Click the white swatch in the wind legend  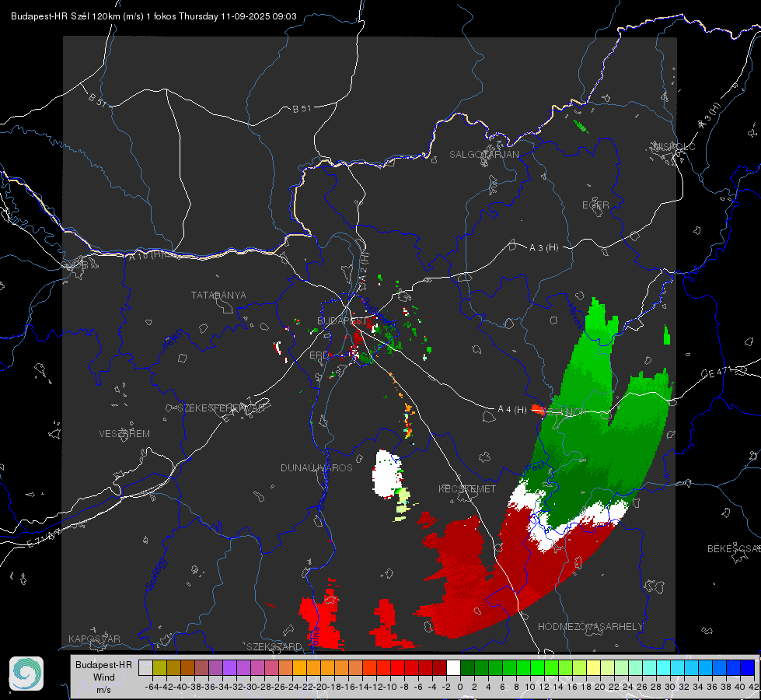(453, 667)
